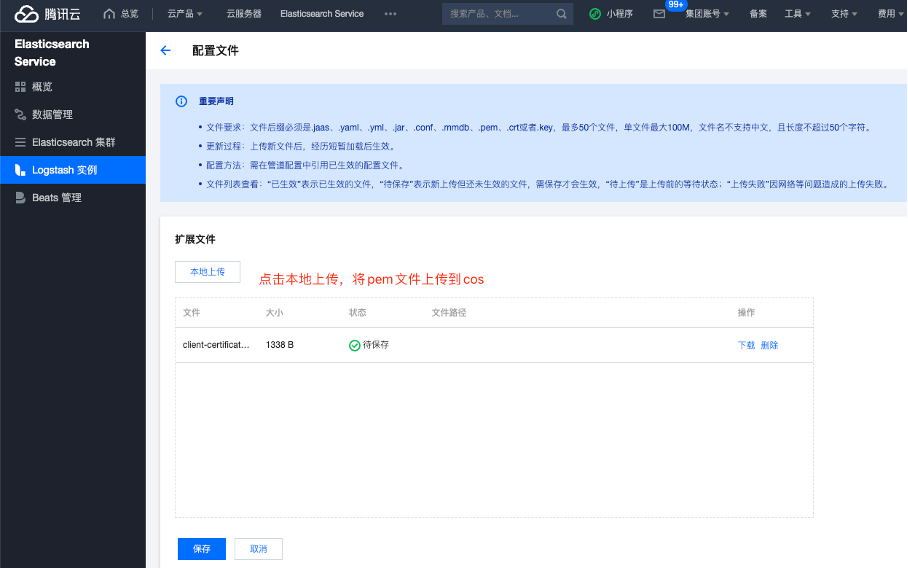Viewport: 908px width, 568px height.
Task: Click the 重要声明 info icon
Action: [x=181, y=101]
